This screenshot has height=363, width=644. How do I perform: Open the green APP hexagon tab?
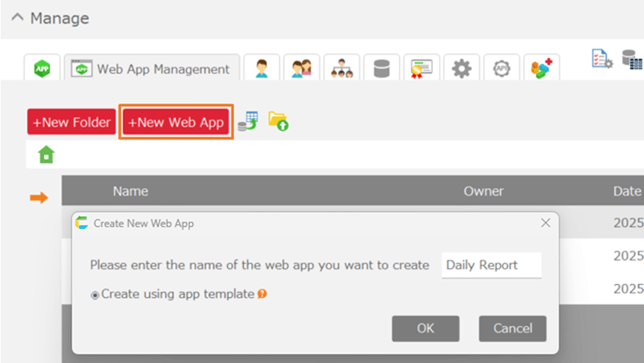click(41, 68)
